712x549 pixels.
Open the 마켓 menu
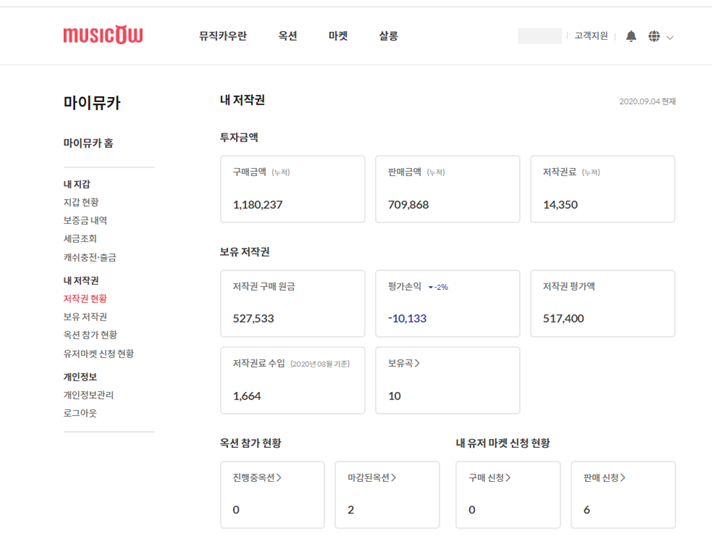pos(338,36)
